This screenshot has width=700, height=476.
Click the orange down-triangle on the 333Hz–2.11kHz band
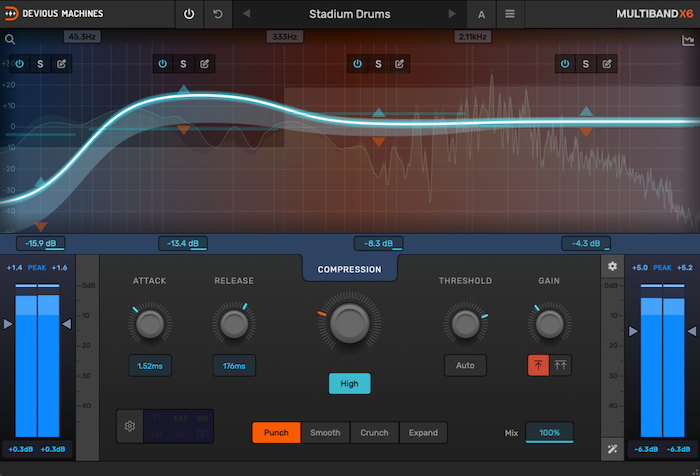379,142
